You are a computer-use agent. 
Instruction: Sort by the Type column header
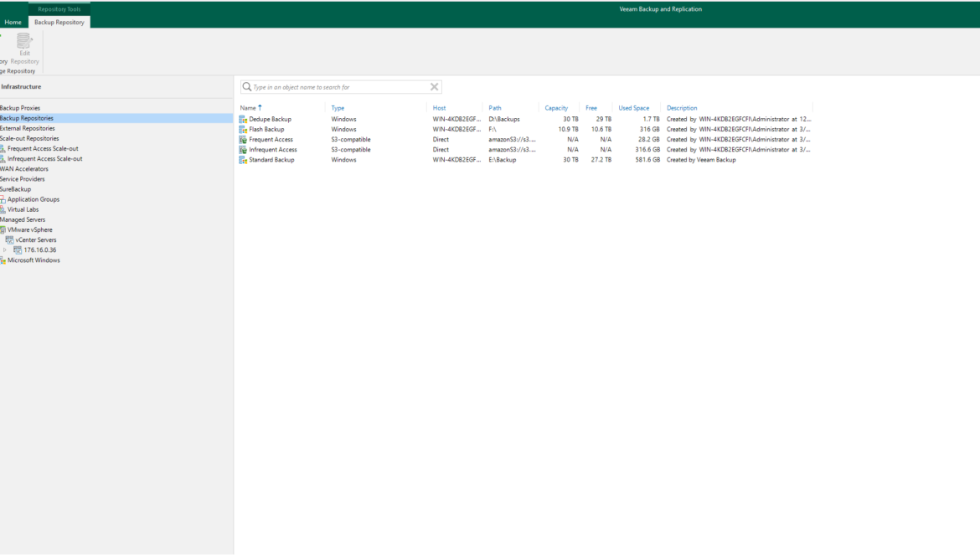tap(338, 108)
